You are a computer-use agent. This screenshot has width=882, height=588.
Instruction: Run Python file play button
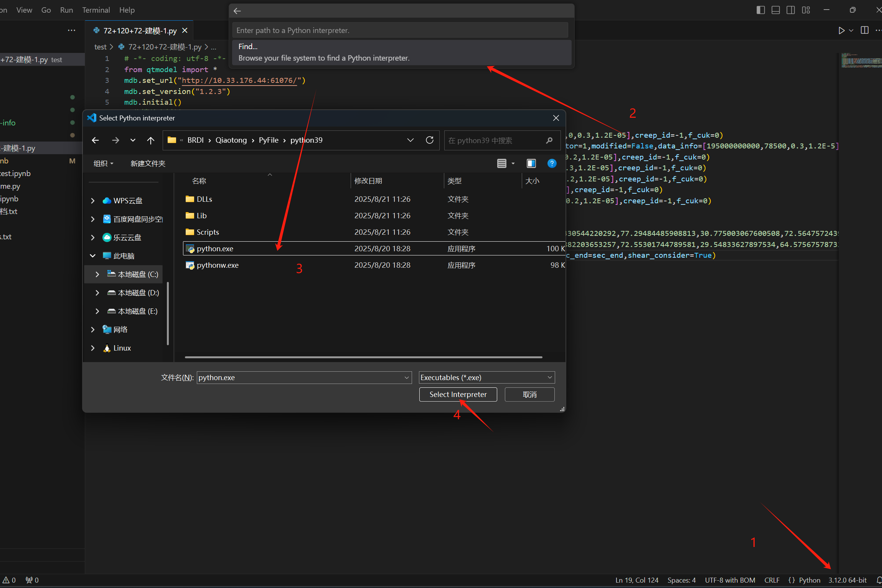pyautogui.click(x=841, y=31)
